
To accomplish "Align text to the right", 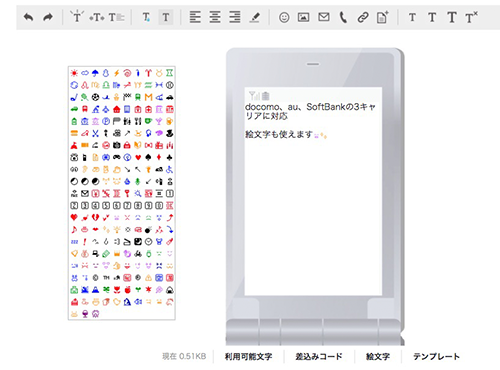I will coord(235,17).
